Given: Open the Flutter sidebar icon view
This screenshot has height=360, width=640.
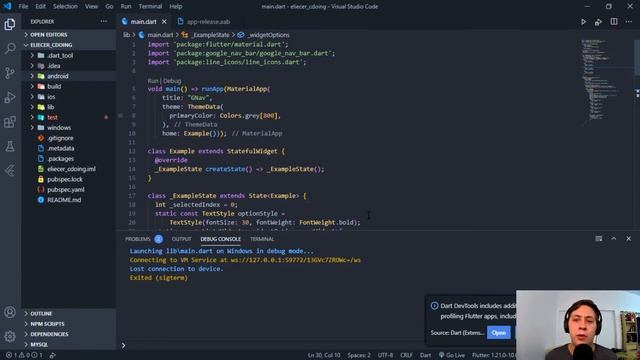Looking at the screenshot, I should tap(10, 170).
